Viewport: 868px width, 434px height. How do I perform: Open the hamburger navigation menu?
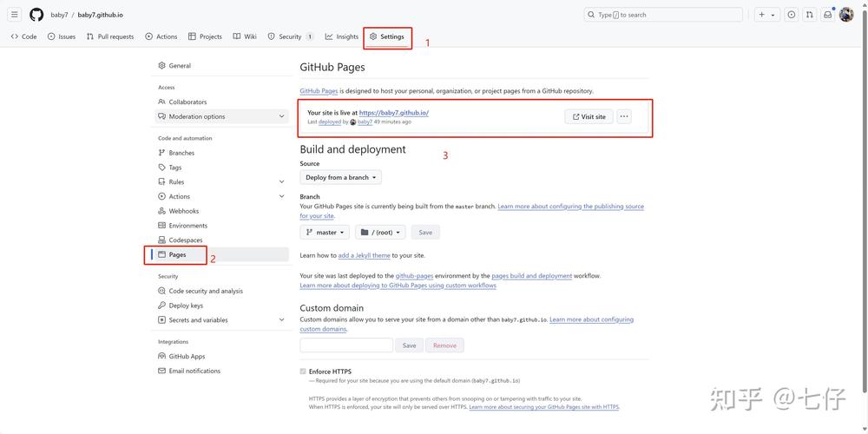pyautogui.click(x=15, y=15)
